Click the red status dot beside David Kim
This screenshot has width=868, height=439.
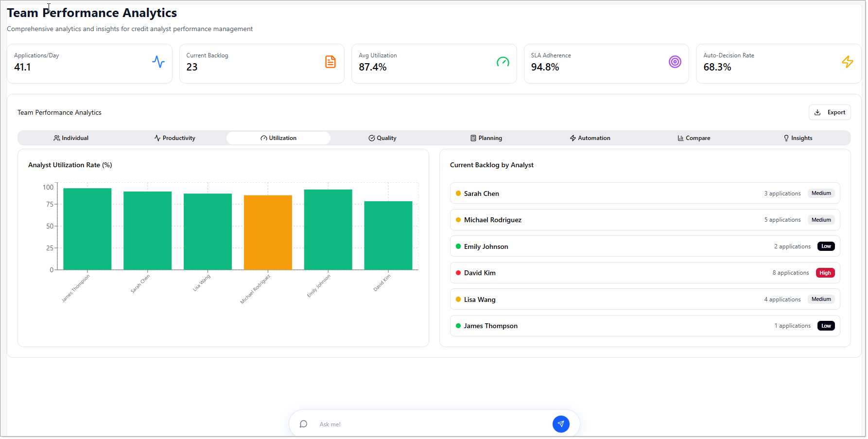458,273
